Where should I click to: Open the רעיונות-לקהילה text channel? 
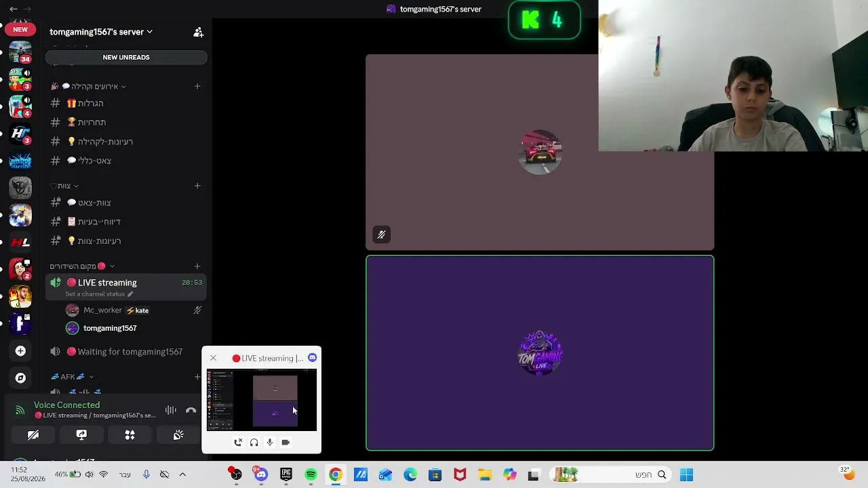pyautogui.click(x=126, y=142)
